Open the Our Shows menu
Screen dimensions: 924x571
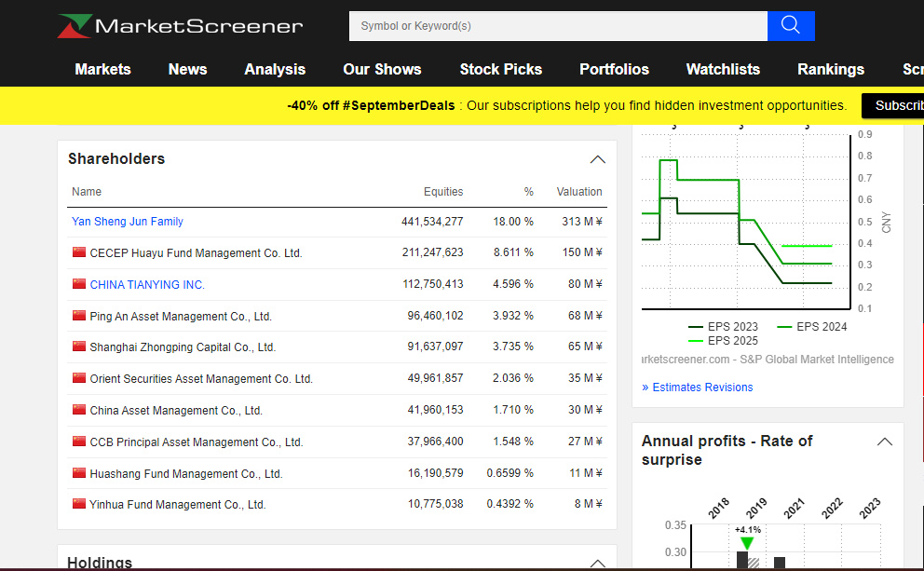383,70
